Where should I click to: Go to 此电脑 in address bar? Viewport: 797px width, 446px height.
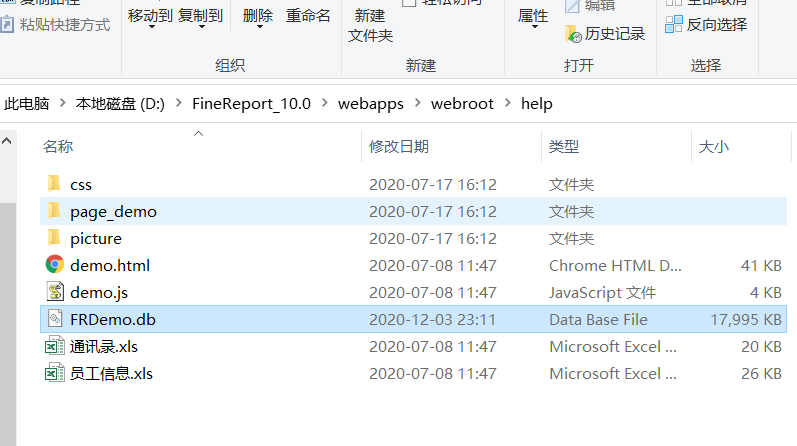[x=26, y=104]
